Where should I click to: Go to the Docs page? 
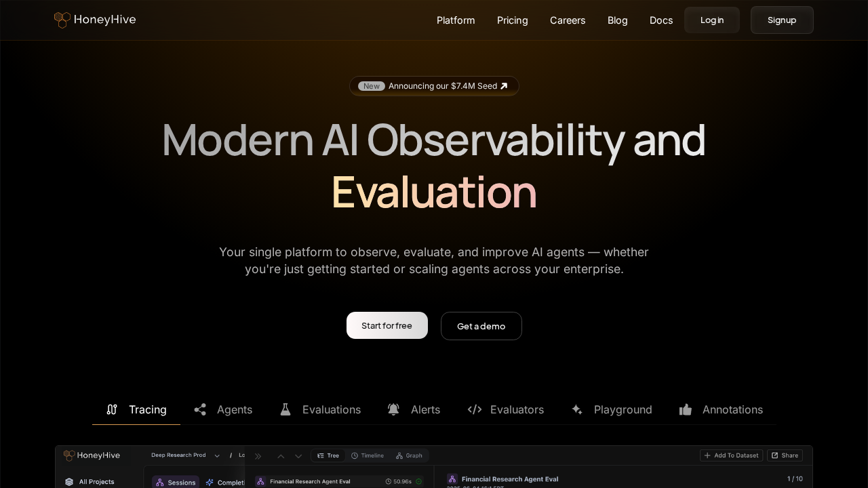pos(661,20)
